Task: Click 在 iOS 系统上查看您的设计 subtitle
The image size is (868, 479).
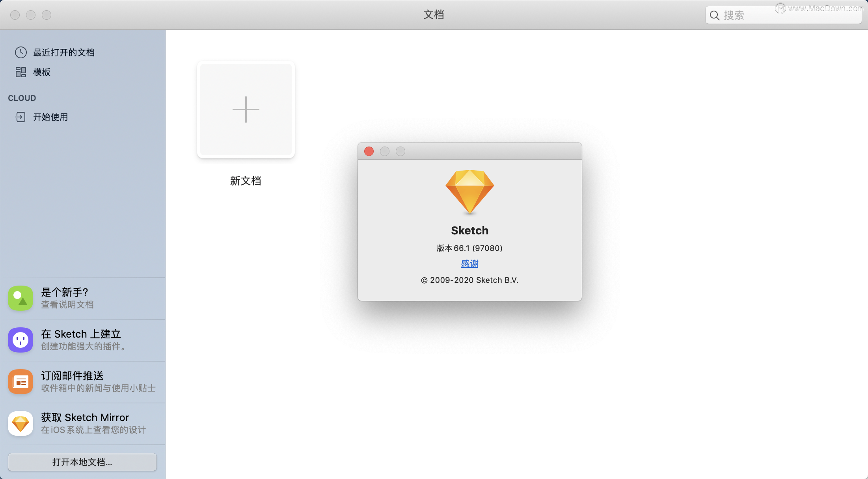Action: 93,430
